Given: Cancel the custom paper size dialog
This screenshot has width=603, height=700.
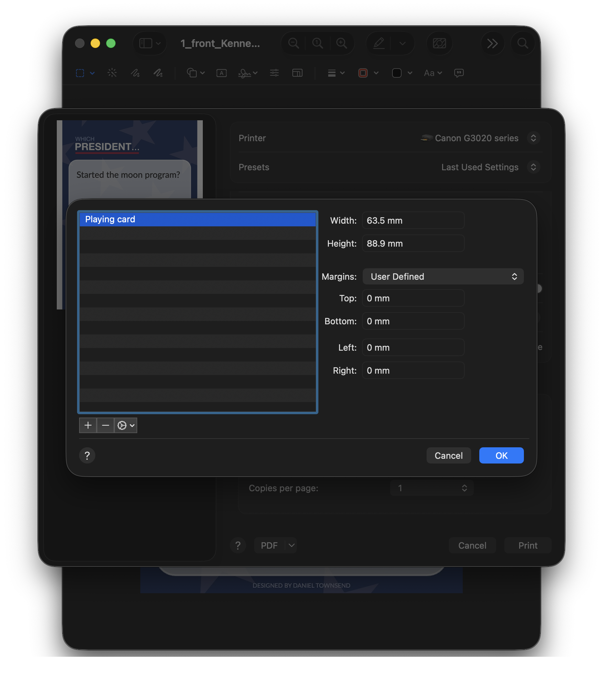Looking at the screenshot, I should [x=449, y=456].
